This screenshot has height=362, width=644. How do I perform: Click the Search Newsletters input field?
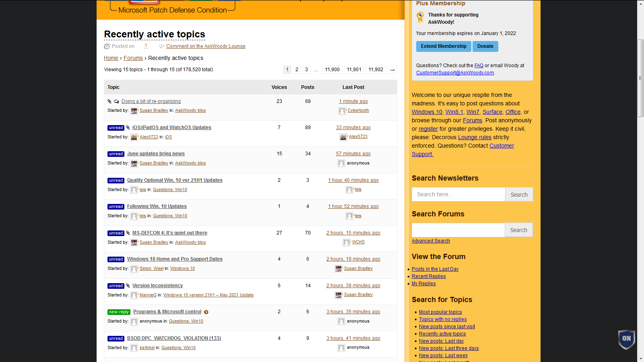(458, 194)
